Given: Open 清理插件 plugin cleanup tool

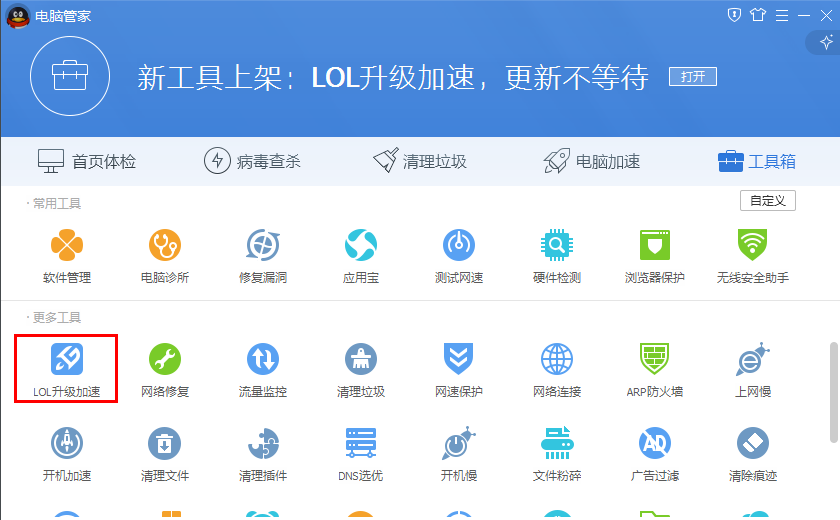Looking at the screenshot, I should click(263, 454).
